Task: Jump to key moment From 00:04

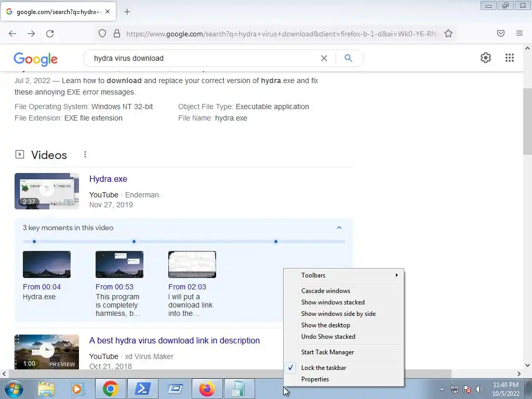Action: (x=42, y=287)
